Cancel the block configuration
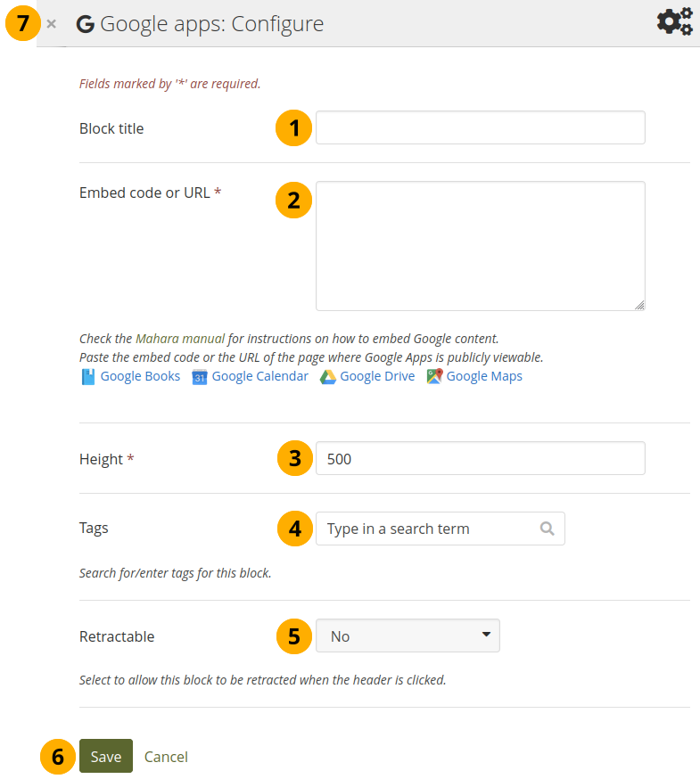 click(166, 757)
